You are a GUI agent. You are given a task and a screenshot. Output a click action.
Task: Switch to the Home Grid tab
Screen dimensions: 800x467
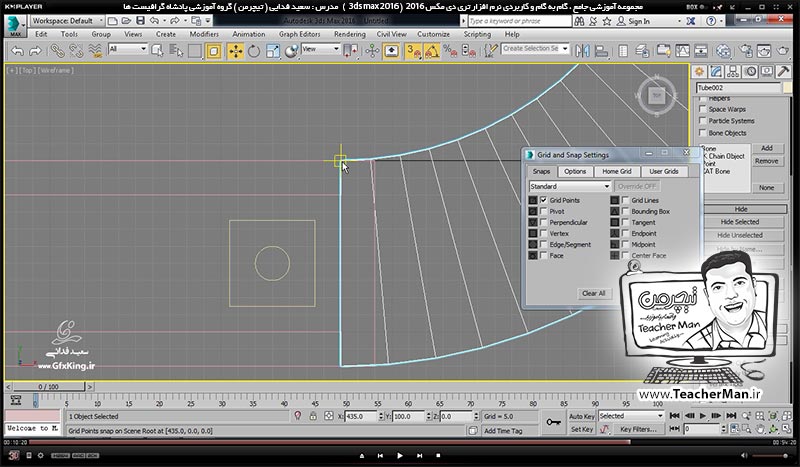point(616,171)
